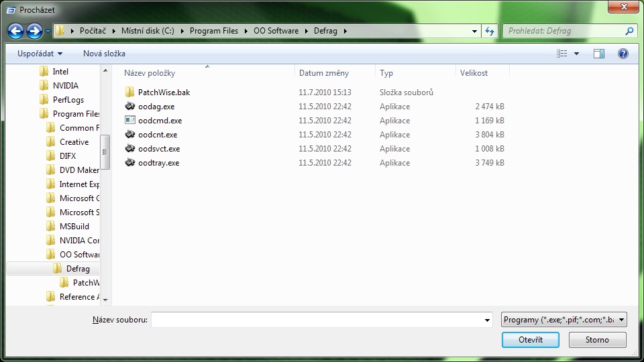Click the 3 804 kB size value
Image resolution: width=644 pixels, height=362 pixels.
(x=490, y=135)
